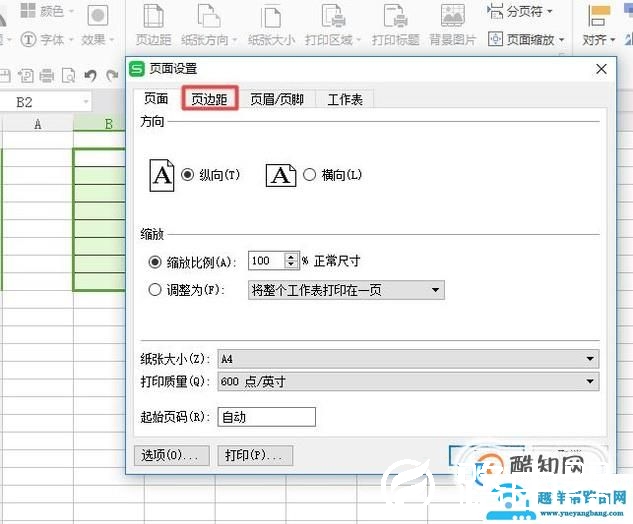Open the 颜色 theme colors menu
Screen dimensions: 633x524
[47, 11]
